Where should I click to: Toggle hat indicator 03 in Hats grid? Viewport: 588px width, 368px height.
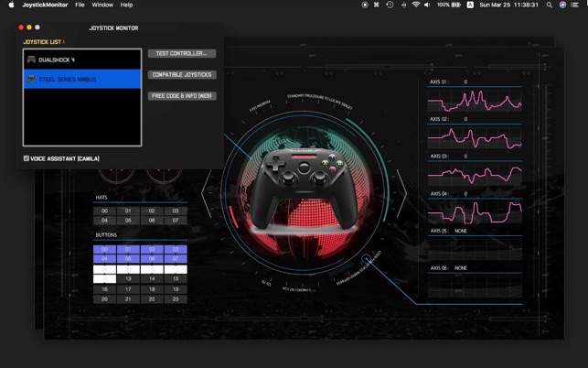click(176, 211)
